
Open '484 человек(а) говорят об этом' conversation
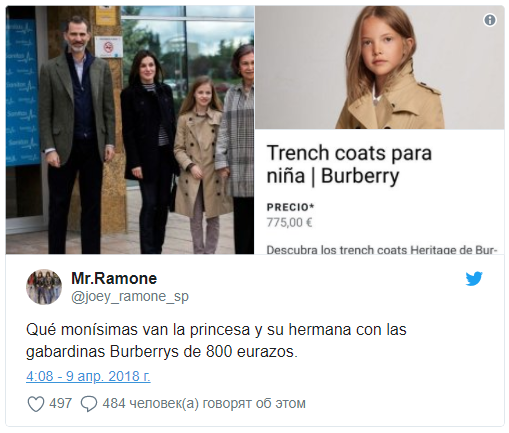204,404
